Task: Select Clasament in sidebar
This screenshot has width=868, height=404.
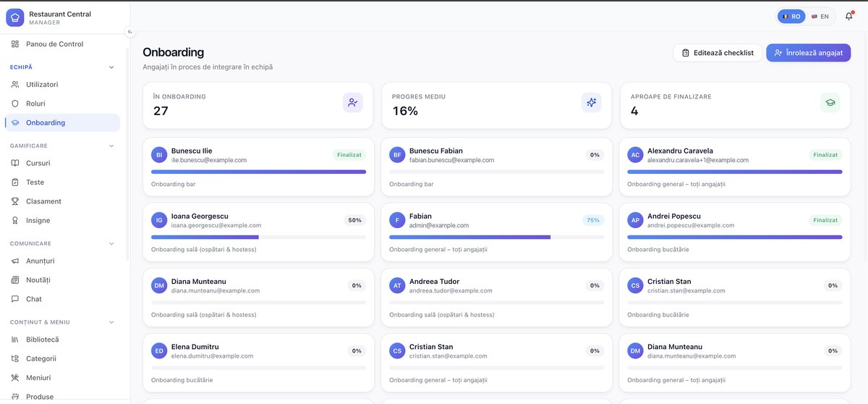Action: click(x=63, y=201)
